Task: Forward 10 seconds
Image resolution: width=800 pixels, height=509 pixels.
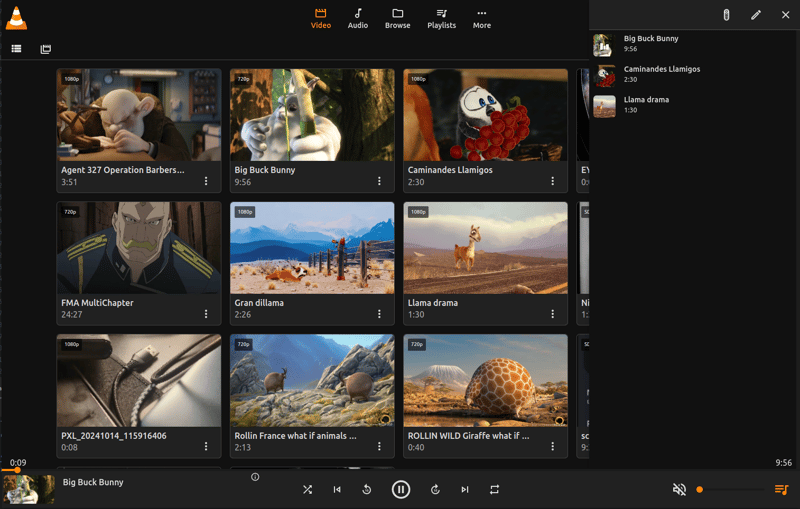Action: 435,490
